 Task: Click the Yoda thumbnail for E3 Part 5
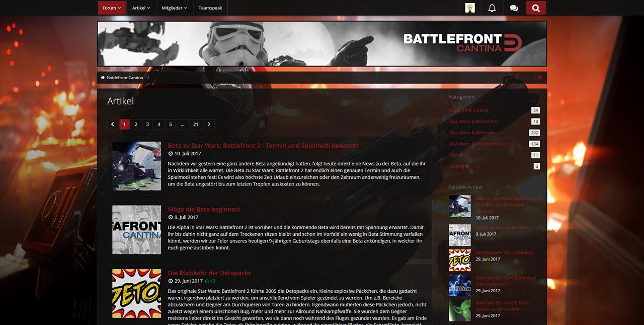click(460, 311)
